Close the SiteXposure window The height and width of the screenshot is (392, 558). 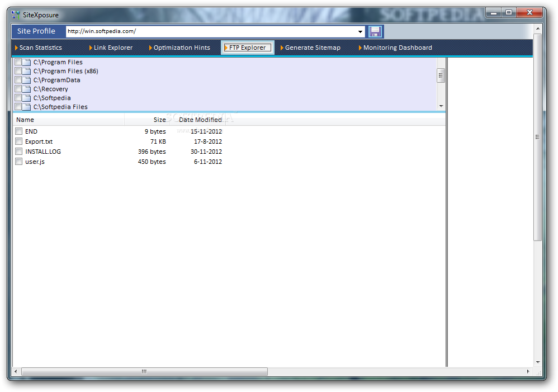529,13
